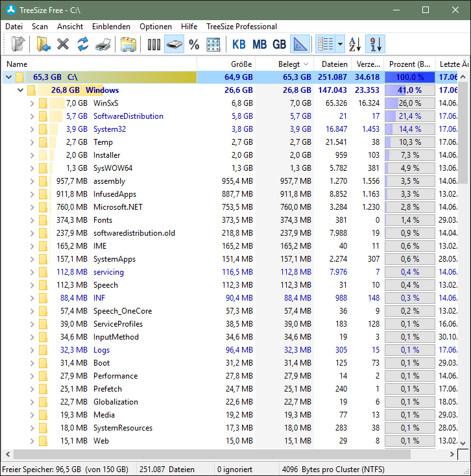Open the Optionen menu
The width and height of the screenshot is (471, 476).
(156, 27)
